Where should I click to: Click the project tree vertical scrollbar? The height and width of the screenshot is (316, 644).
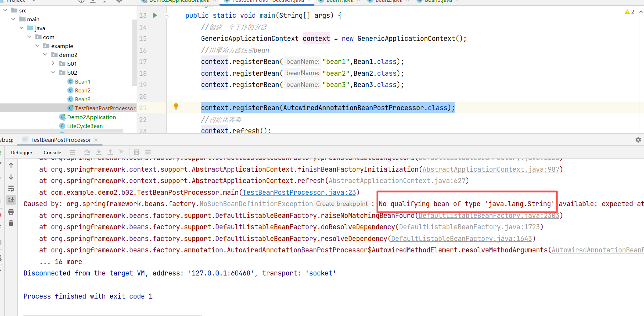pyautogui.click(x=134, y=53)
